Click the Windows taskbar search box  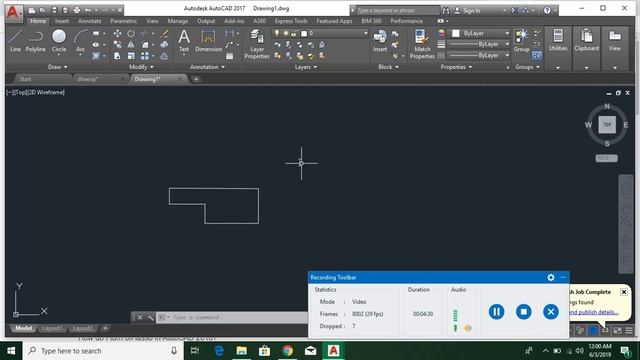click(102, 351)
